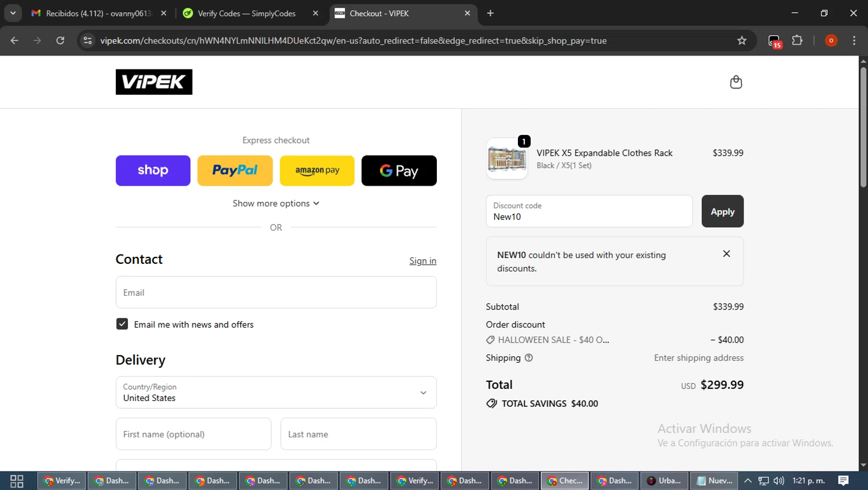The width and height of the screenshot is (868, 490).
Task: Focus the Email input field
Action: [276, 292]
